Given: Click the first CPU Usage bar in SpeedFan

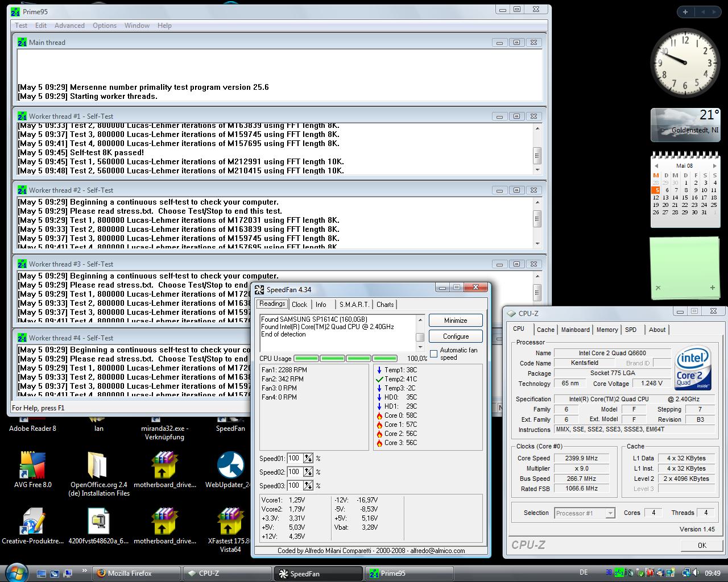Looking at the screenshot, I should point(306,359).
